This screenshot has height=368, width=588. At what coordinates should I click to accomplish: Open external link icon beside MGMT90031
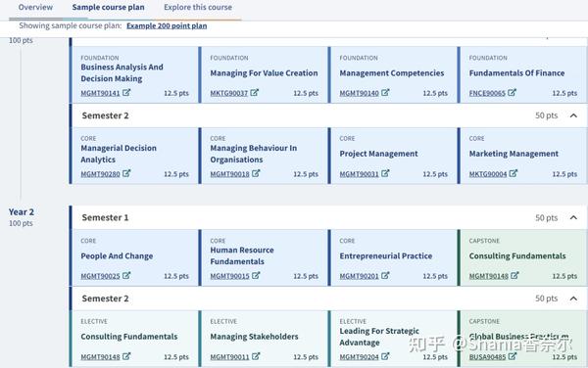tap(385, 173)
